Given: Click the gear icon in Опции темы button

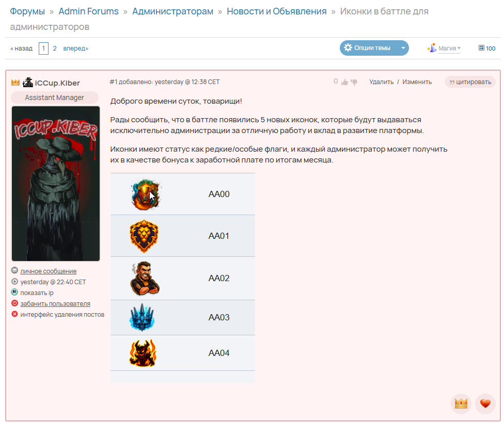Looking at the screenshot, I should pos(348,48).
